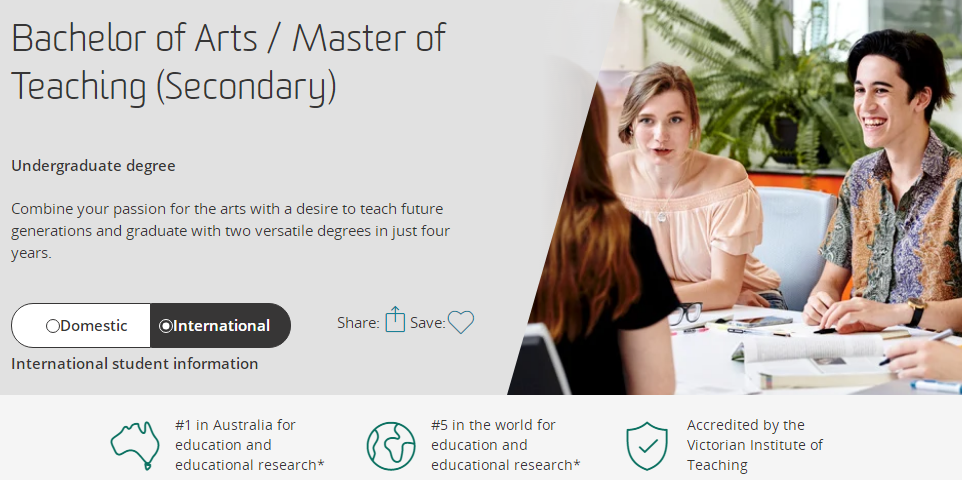The height and width of the screenshot is (480, 962).
Task: Select the International radio button
Action: (166, 326)
